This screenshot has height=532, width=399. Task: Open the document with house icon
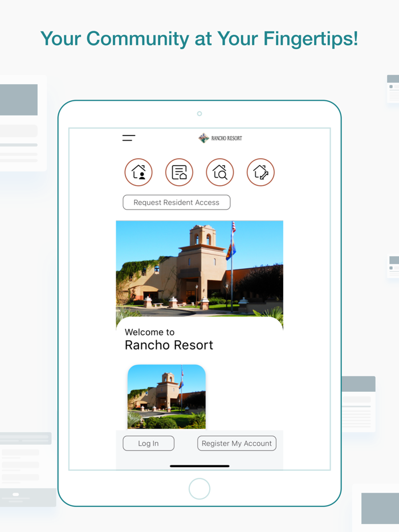pyautogui.click(x=180, y=173)
